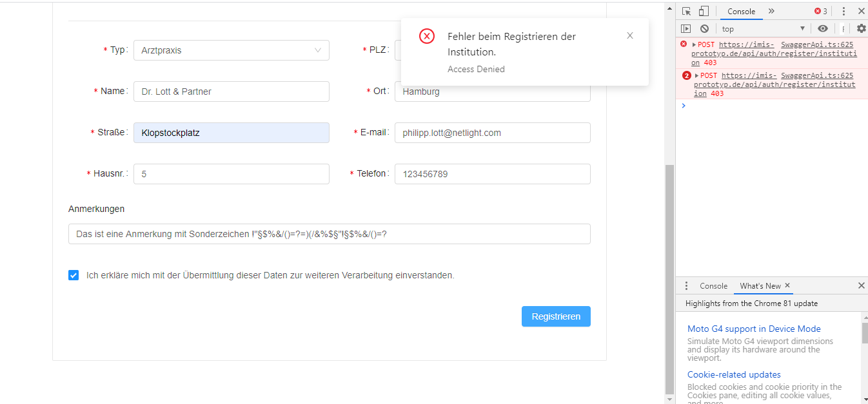
Task: Click the Registrieren button
Action: click(556, 316)
